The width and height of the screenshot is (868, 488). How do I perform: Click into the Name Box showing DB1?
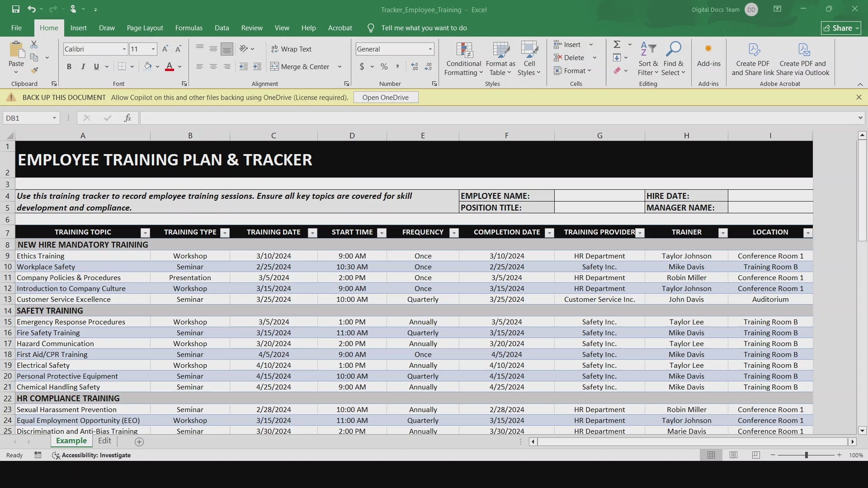[x=27, y=118]
